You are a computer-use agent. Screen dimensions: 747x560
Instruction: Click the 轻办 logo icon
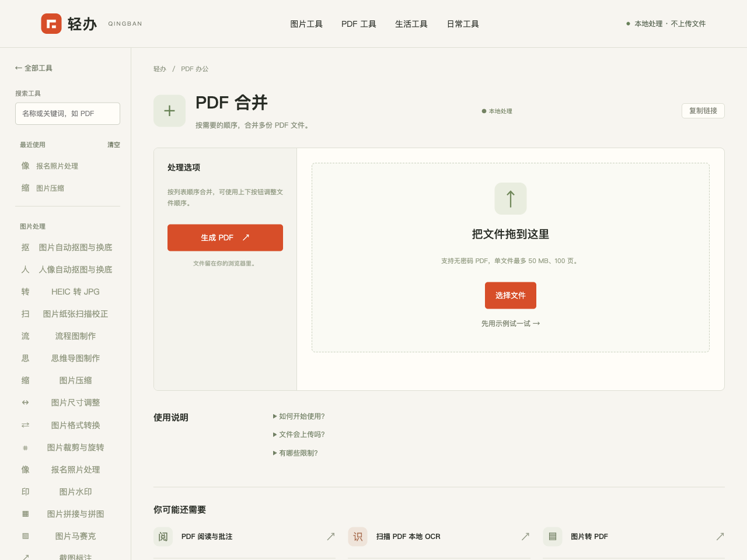point(51,24)
